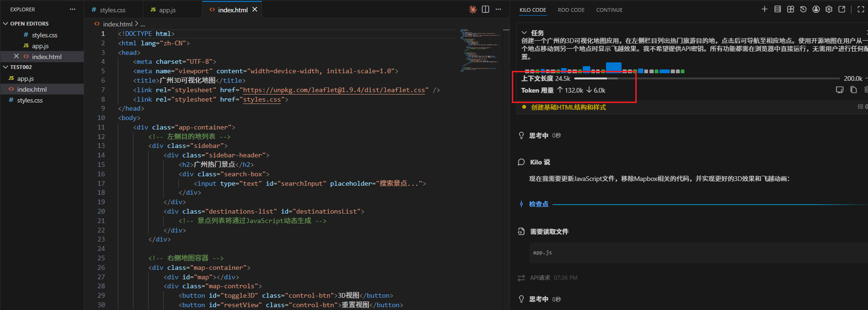Follow the styles.css href link on line 8
This screenshot has width=868, height=310.
(x=262, y=99)
